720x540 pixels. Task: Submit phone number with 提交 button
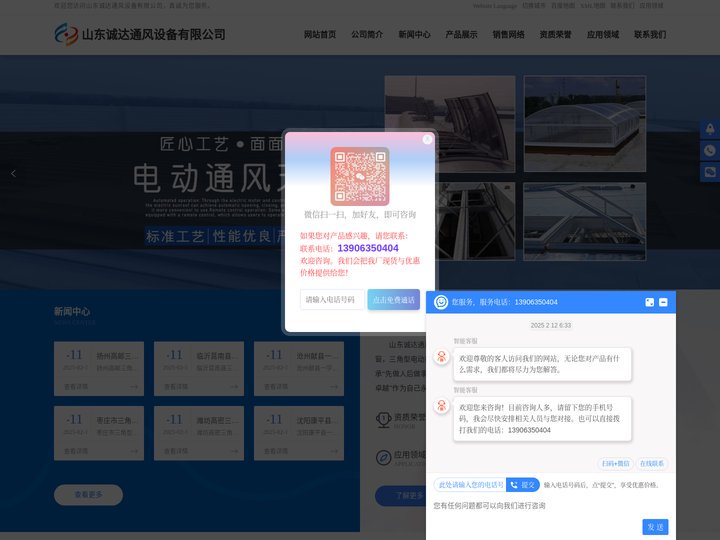(523, 484)
